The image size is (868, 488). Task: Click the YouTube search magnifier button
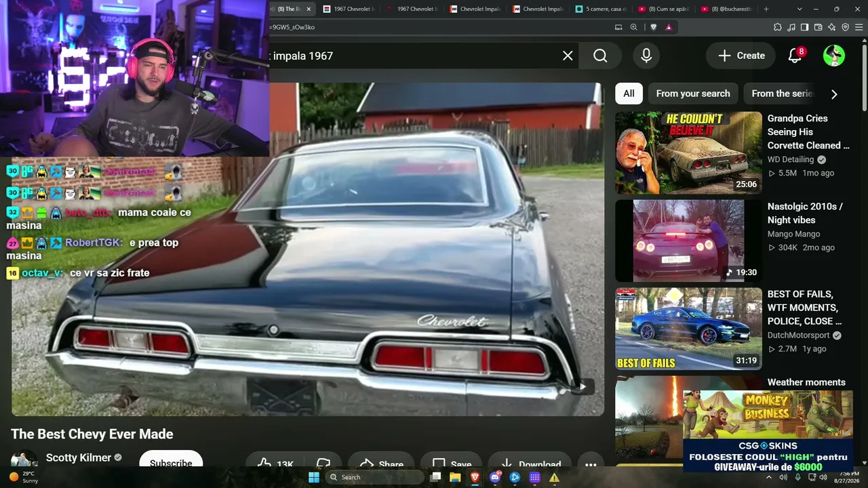click(x=600, y=56)
